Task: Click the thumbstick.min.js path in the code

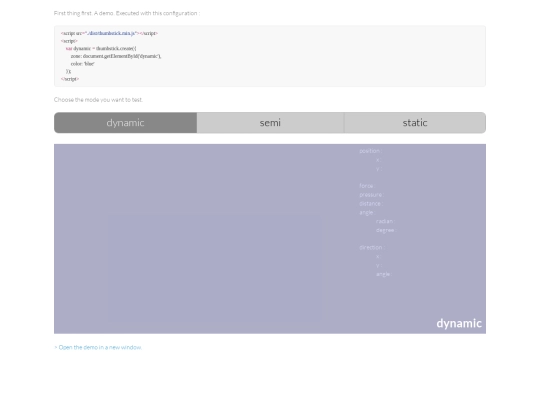Action: (x=111, y=33)
